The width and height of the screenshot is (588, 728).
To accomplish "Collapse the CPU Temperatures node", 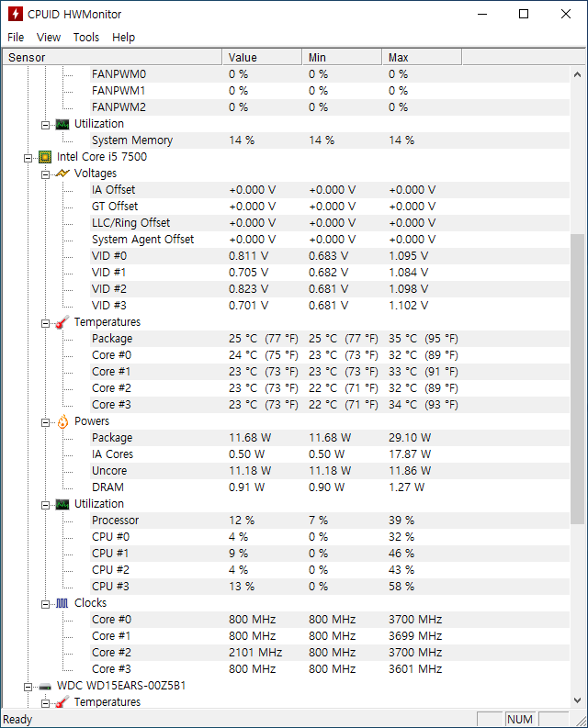I will [46, 323].
